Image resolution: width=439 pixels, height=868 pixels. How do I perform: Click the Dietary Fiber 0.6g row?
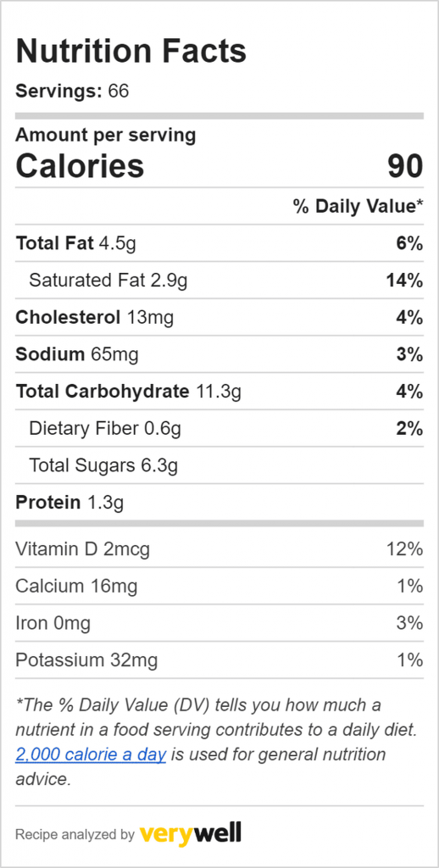point(219,428)
